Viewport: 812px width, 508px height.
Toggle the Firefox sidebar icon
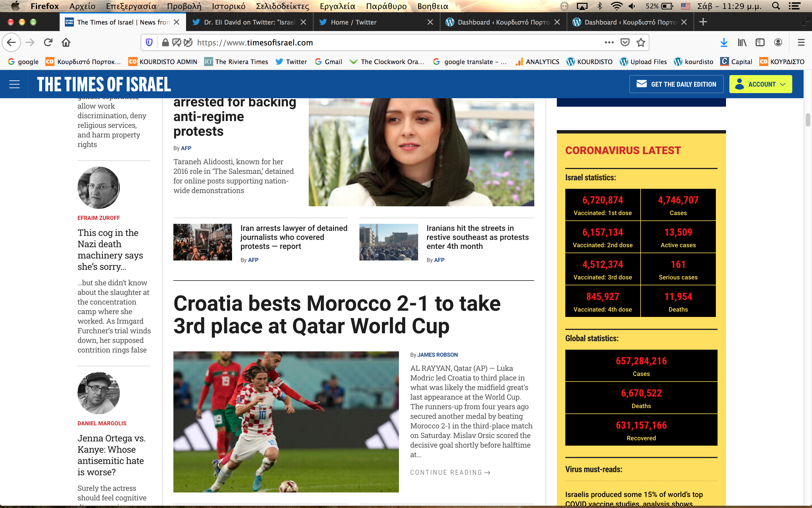coord(760,42)
